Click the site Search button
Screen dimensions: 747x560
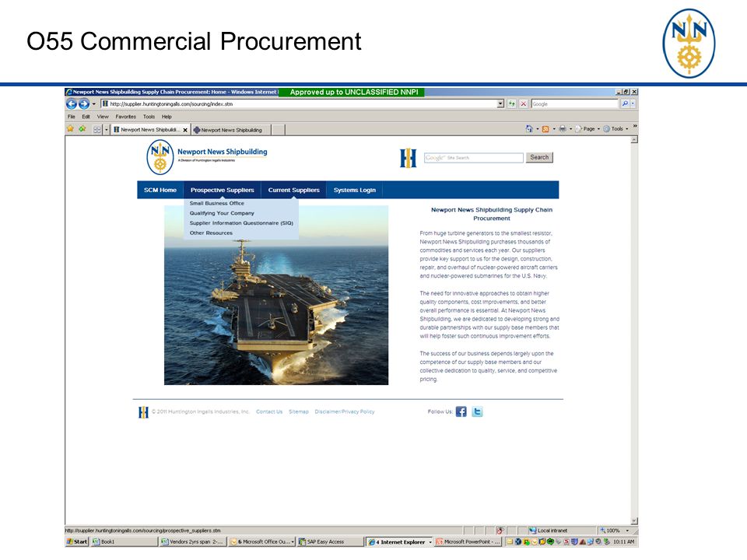click(x=539, y=158)
